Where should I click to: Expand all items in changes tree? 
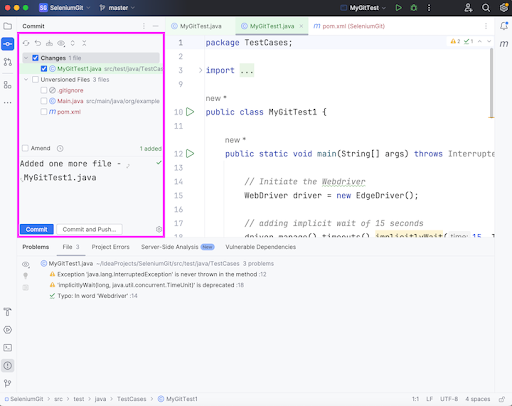pyautogui.click(x=73, y=43)
